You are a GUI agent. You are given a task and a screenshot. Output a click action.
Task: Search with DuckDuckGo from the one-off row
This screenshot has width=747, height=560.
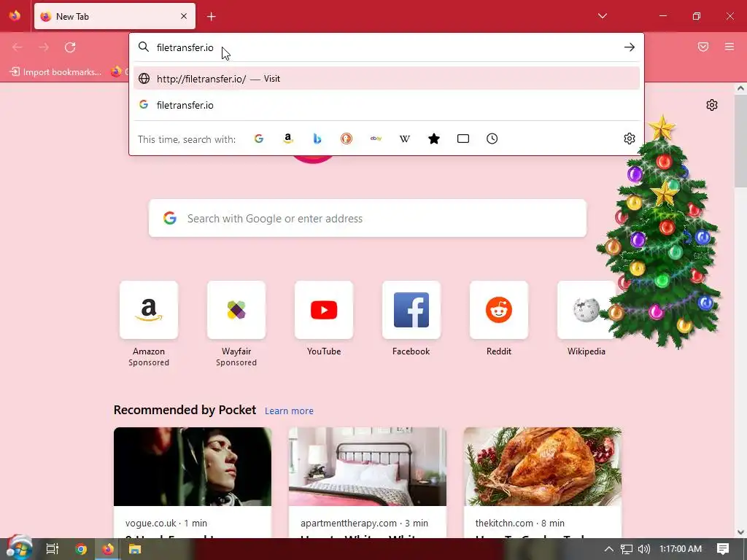[347, 139]
